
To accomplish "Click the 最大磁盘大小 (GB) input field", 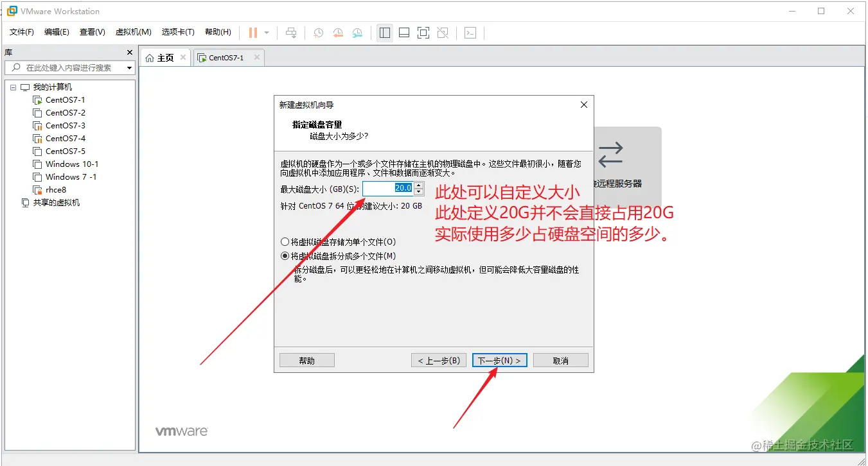I will [388, 188].
